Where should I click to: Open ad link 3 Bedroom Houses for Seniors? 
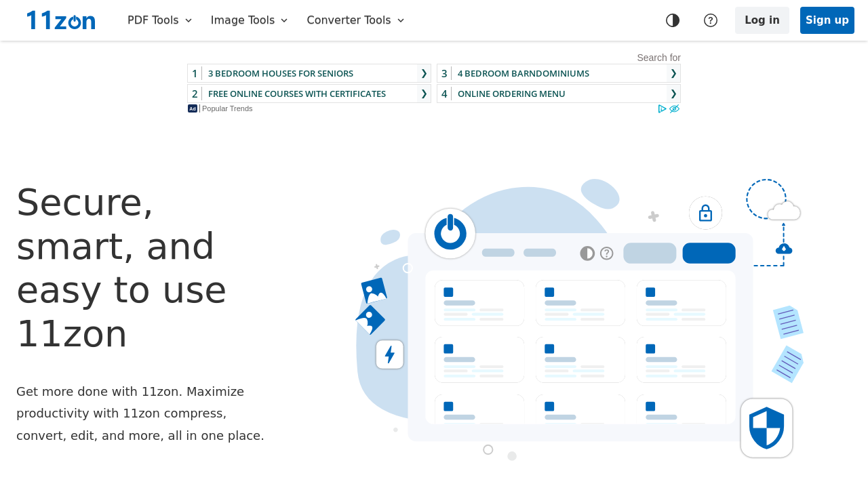point(309,73)
